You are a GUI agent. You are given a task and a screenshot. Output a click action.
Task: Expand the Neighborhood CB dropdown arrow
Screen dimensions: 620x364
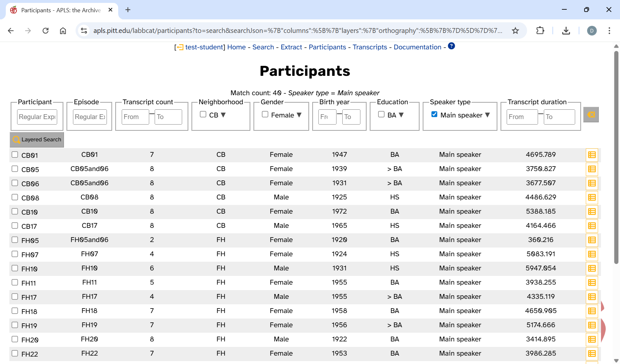pyautogui.click(x=223, y=115)
